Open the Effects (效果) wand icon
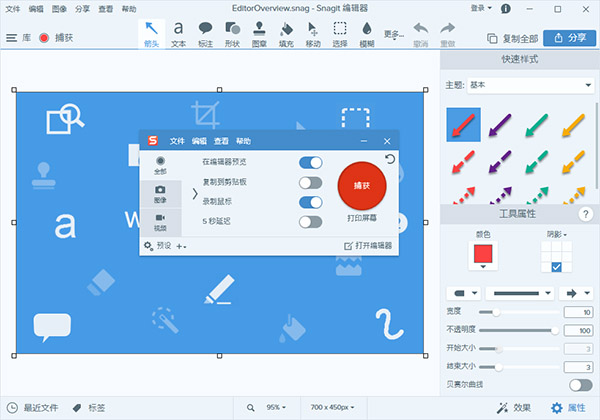The height and width of the screenshot is (420, 600). (x=502, y=408)
